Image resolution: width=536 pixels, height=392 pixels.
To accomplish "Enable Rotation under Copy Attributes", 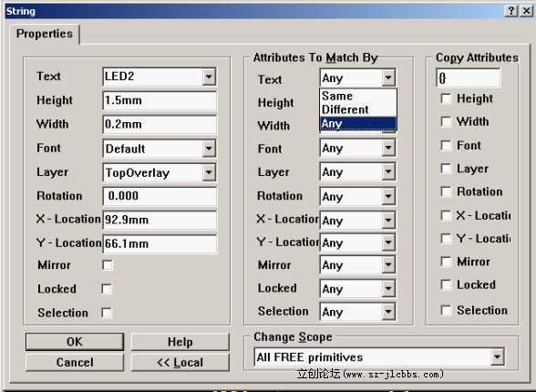I will point(446,191).
